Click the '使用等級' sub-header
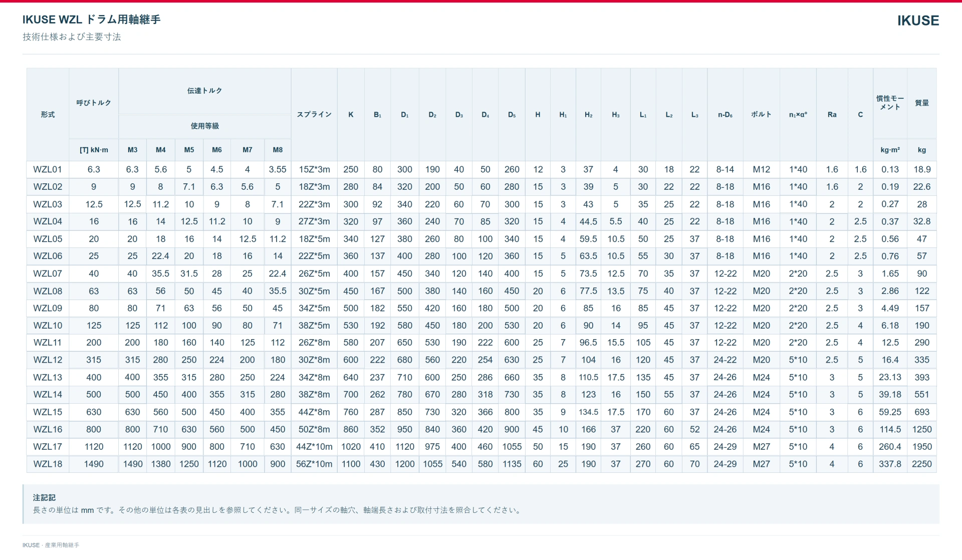Viewport: 962px width, 560px height. [x=204, y=126]
